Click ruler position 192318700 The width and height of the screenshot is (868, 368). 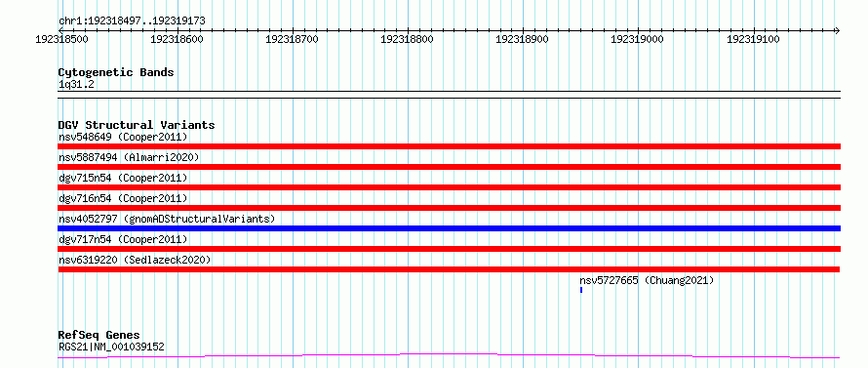[293, 39]
